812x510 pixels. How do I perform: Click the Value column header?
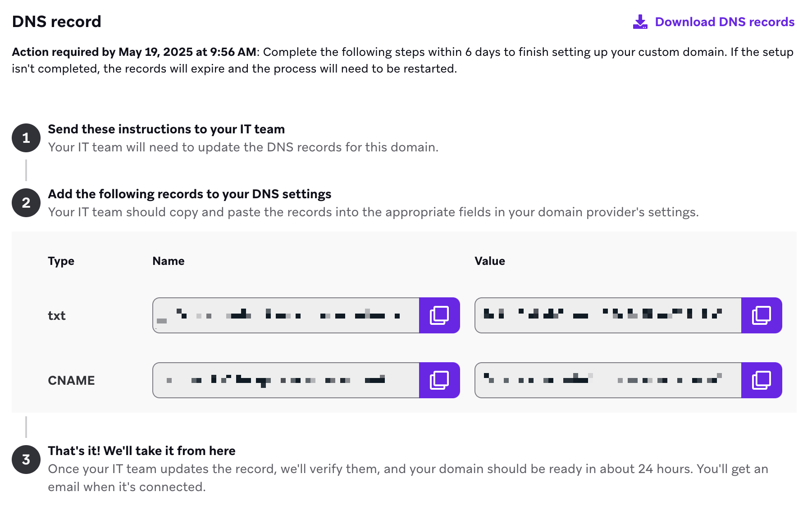[x=490, y=260]
